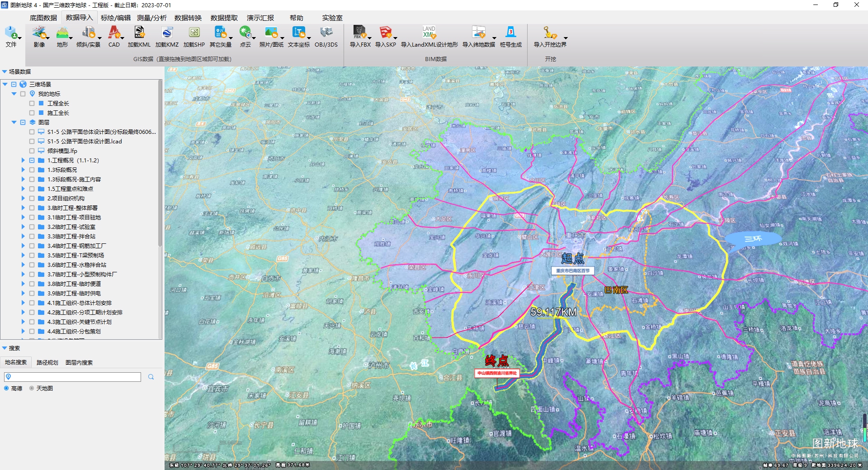Click the 导入LandXML设计地形 icon

pos(429,33)
